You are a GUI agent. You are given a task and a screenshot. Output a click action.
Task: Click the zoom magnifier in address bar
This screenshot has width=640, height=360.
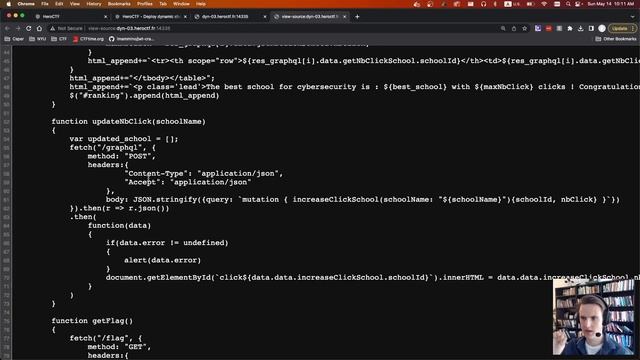pos(503,29)
